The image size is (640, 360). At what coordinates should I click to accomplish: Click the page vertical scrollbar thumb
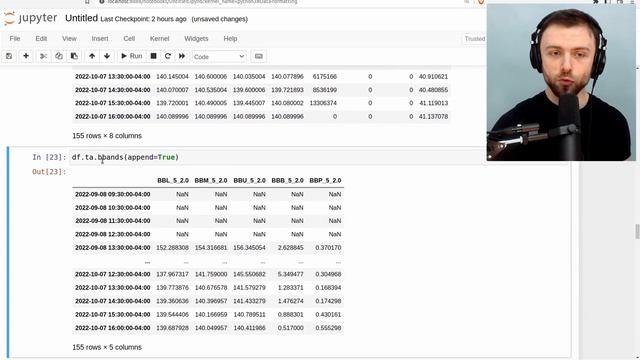coord(637,231)
